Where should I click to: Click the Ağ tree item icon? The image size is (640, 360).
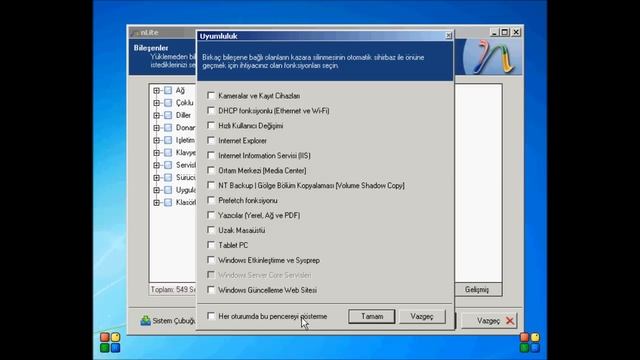point(168,91)
